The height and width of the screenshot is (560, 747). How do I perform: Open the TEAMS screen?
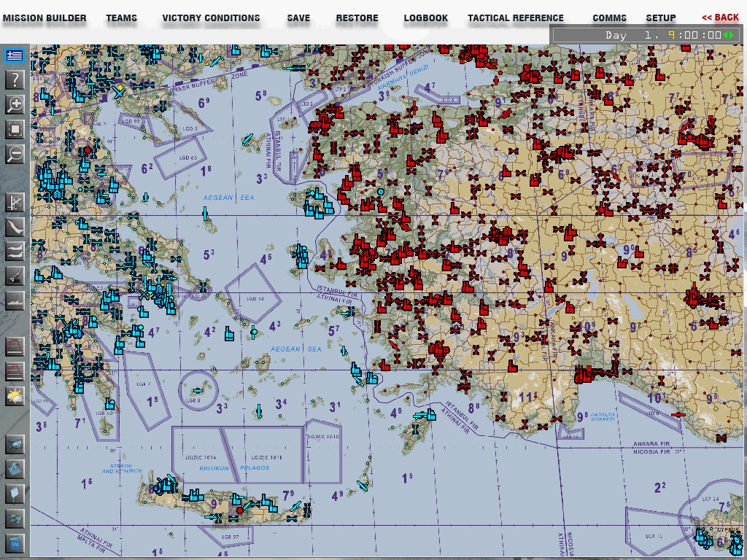(122, 18)
